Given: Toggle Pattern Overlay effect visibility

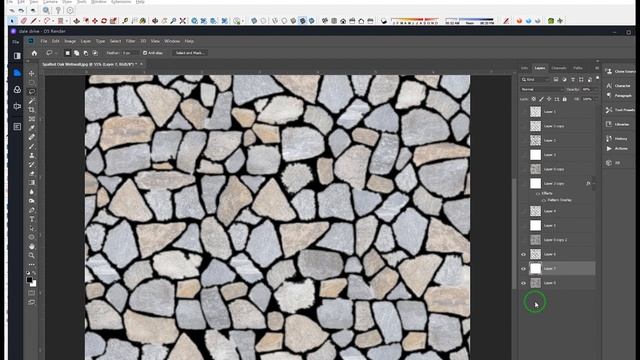Looking at the screenshot, I should click(x=544, y=200).
